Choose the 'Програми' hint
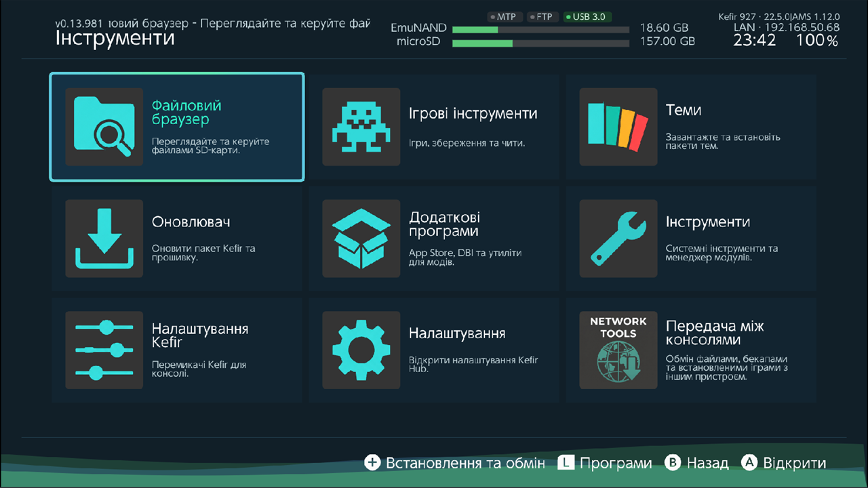 coord(616,464)
